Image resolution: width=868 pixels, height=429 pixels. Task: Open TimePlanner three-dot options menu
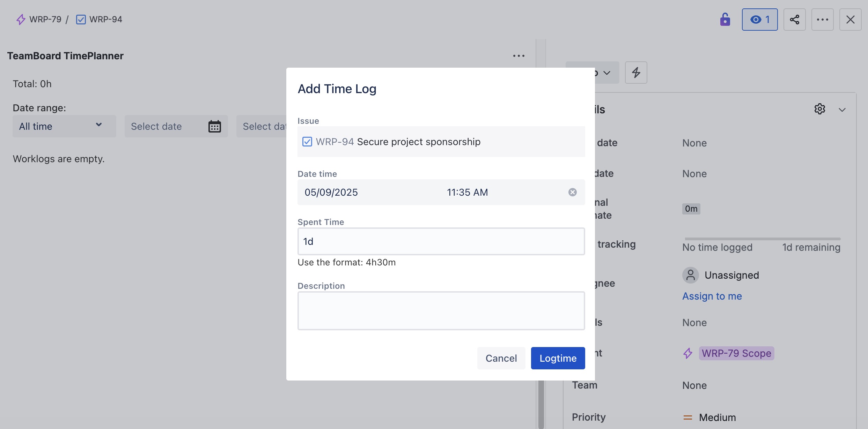point(518,56)
